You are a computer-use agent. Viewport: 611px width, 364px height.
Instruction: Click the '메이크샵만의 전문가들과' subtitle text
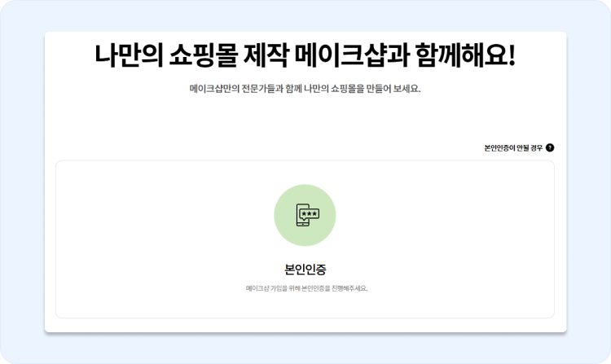236,89
